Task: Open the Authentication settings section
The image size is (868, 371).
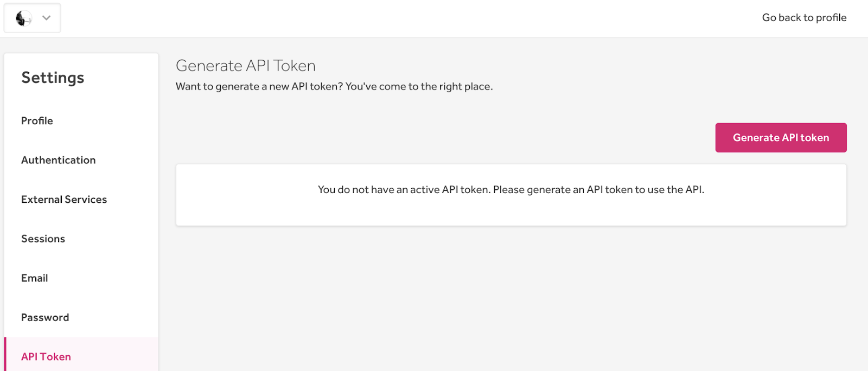Action: pyautogui.click(x=58, y=160)
